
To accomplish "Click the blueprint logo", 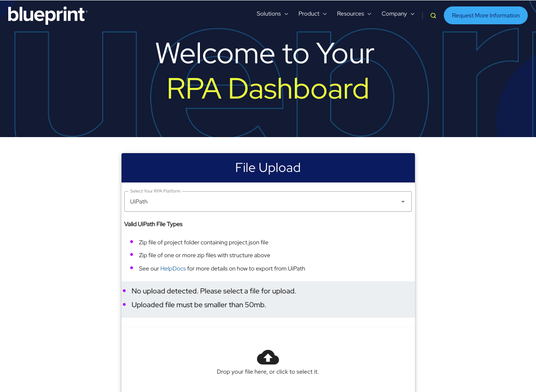I will point(47,15).
